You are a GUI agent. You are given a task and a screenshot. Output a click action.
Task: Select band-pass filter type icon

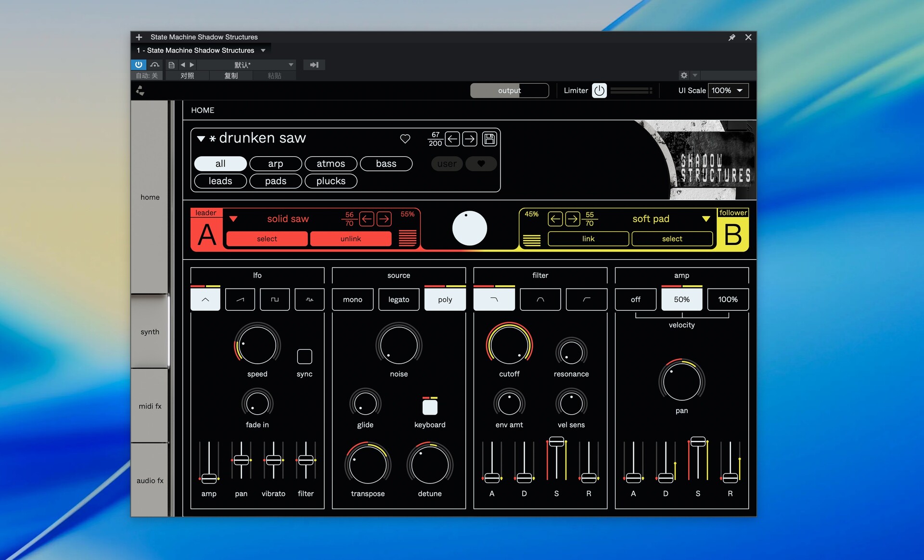tap(540, 299)
